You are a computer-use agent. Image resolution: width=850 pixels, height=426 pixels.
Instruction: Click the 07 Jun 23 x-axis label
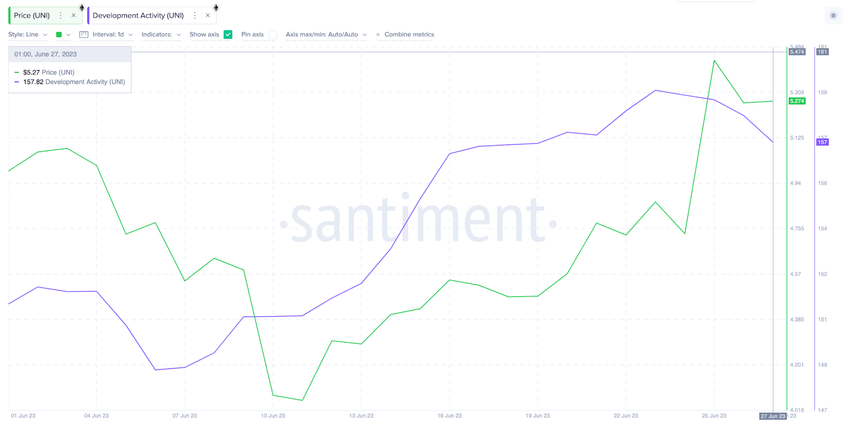(x=184, y=416)
